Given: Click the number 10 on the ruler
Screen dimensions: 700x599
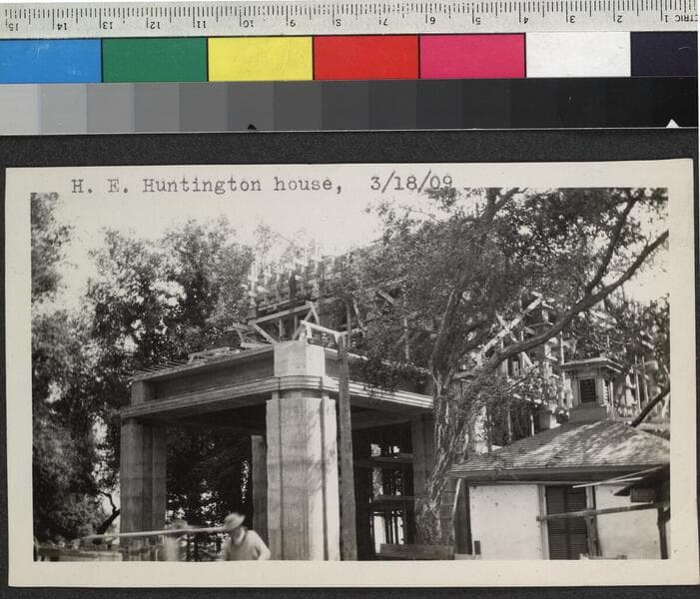Looking at the screenshot, I should [247, 21].
